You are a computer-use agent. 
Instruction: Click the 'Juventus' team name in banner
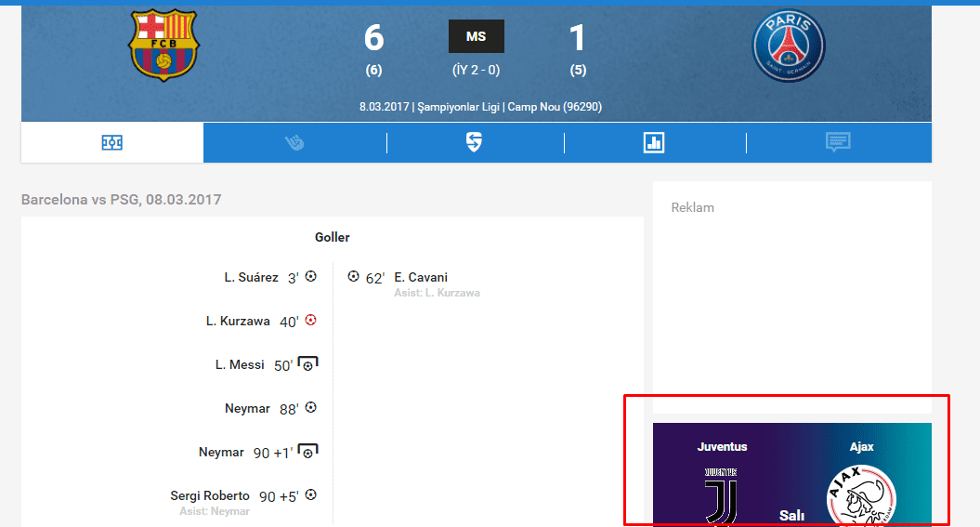click(722, 447)
